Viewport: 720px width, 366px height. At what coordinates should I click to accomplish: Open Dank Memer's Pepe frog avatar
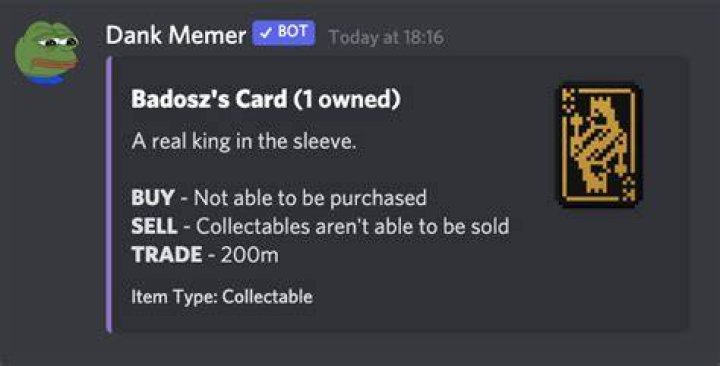click(x=47, y=53)
